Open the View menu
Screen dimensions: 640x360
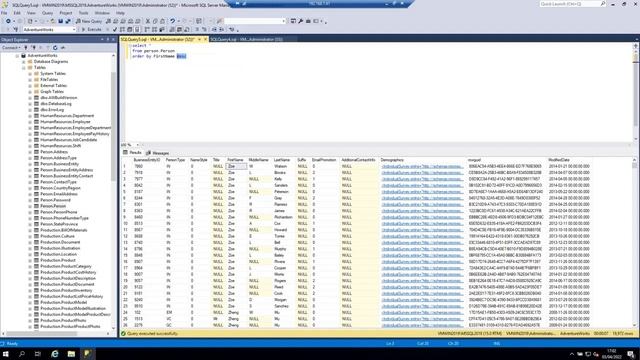[31, 13]
